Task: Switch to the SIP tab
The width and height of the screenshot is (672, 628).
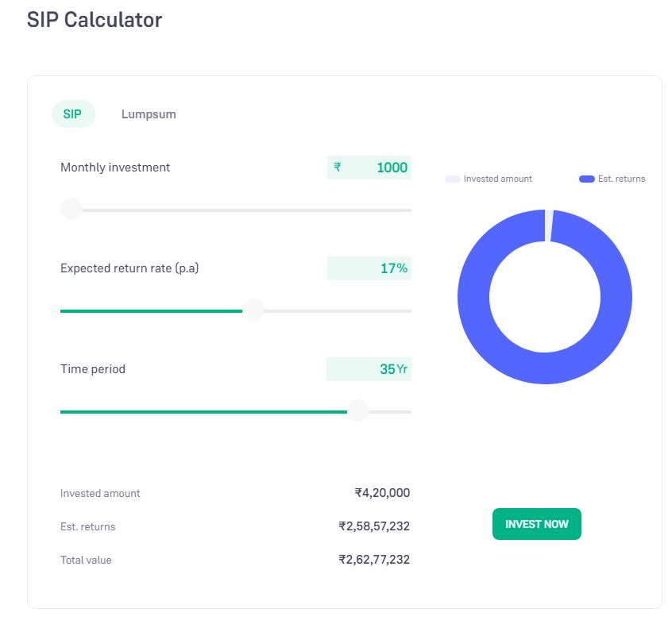Action: (x=72, y=114)
